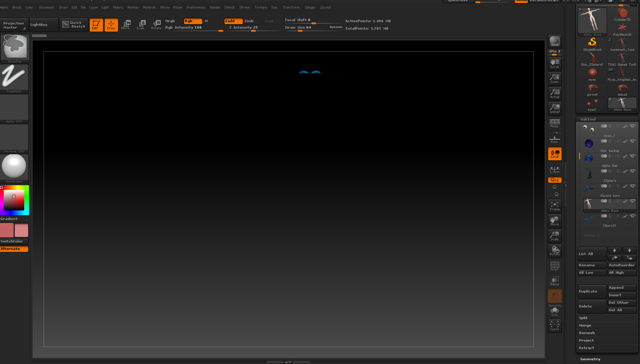Screen dimensions: 640x364
Task: Open the Brush menu
Action: coord(17,7)
